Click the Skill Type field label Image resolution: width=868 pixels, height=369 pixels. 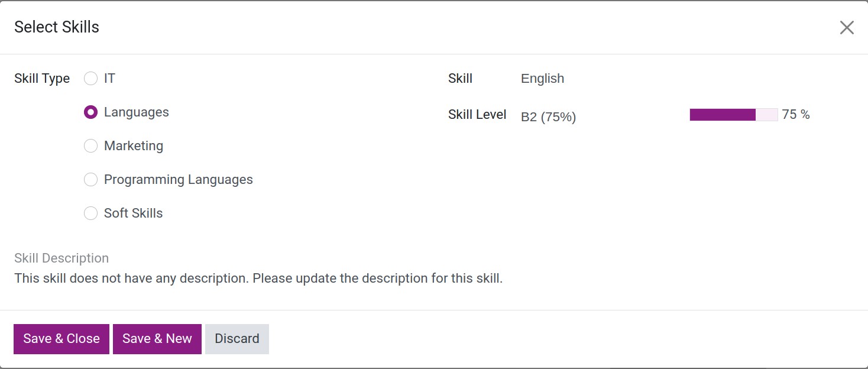tap(41, 78)
